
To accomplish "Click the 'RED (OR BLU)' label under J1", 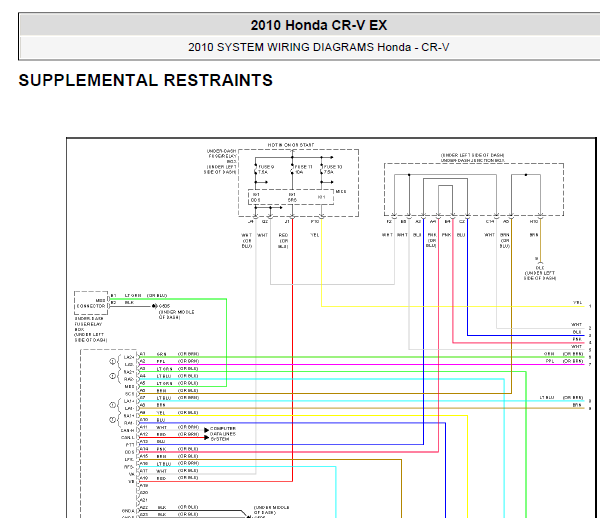I will [283, 241].
